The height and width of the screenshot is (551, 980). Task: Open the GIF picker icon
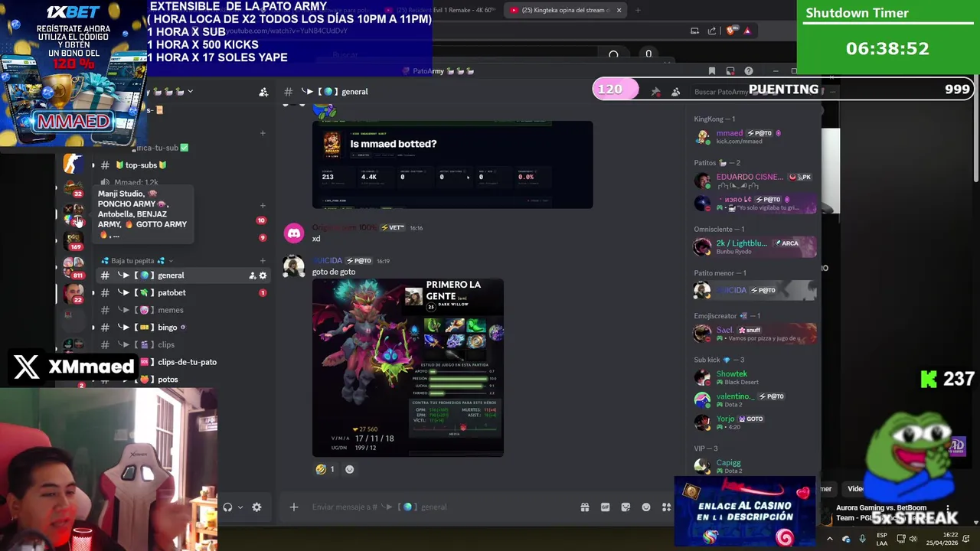(605, 507)
